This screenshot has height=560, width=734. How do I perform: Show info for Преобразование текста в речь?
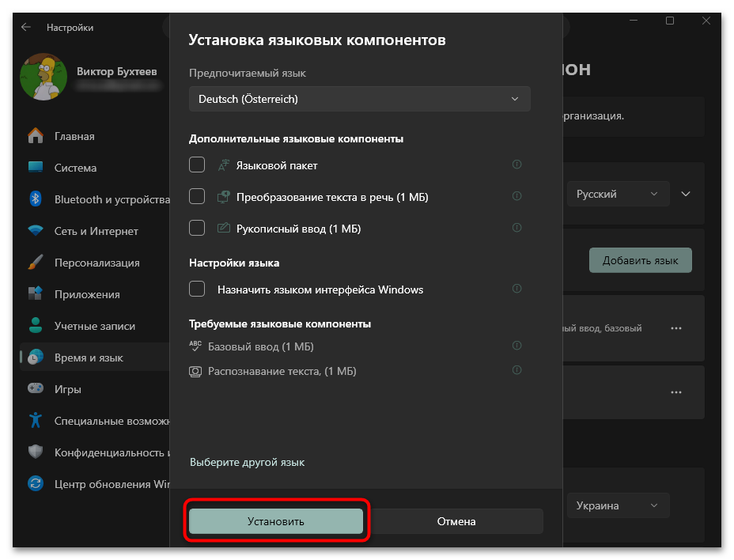(516, 195)
